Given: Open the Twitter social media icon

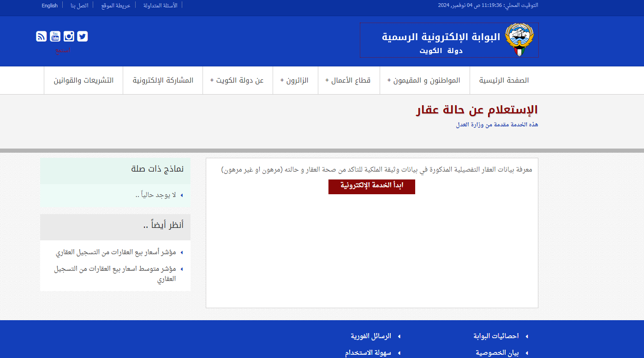Looking at the screenshot, I should (x=83, y=36).
